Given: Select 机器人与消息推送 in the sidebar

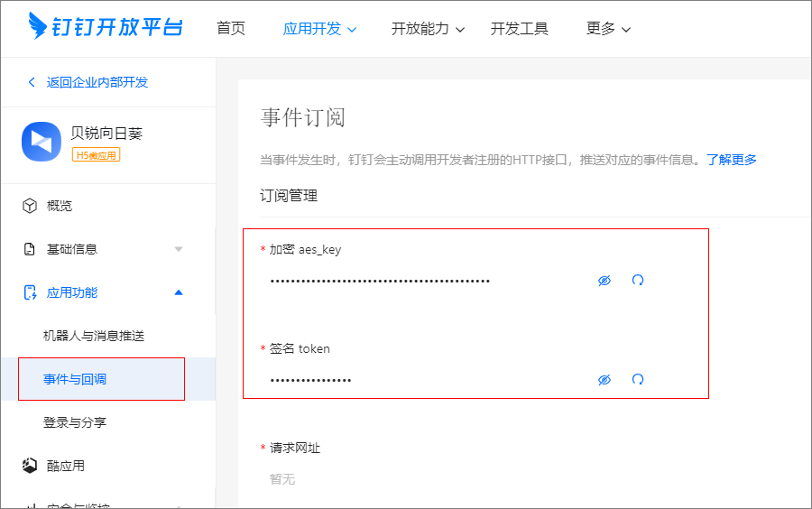Looking at the screenshot, I should click(94, 336).
